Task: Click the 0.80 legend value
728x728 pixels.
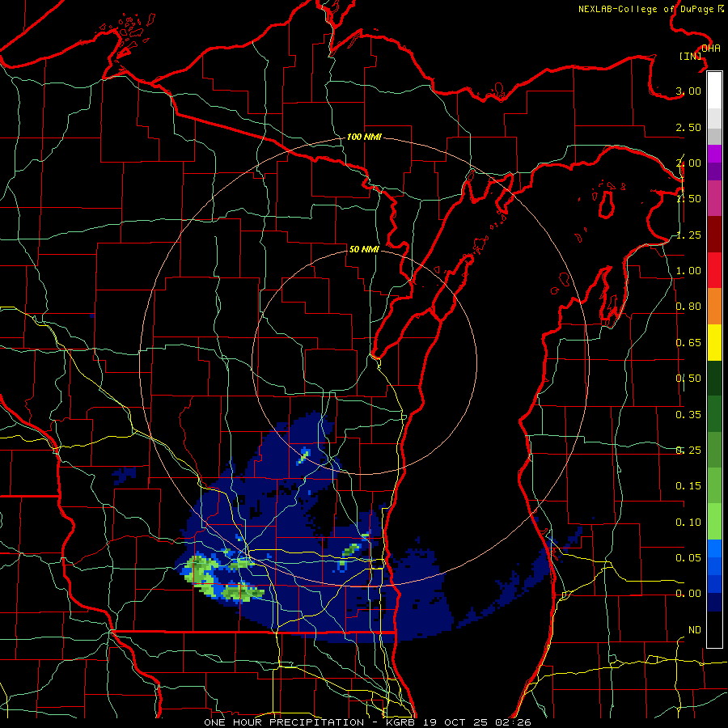Action: click(688, 307)
